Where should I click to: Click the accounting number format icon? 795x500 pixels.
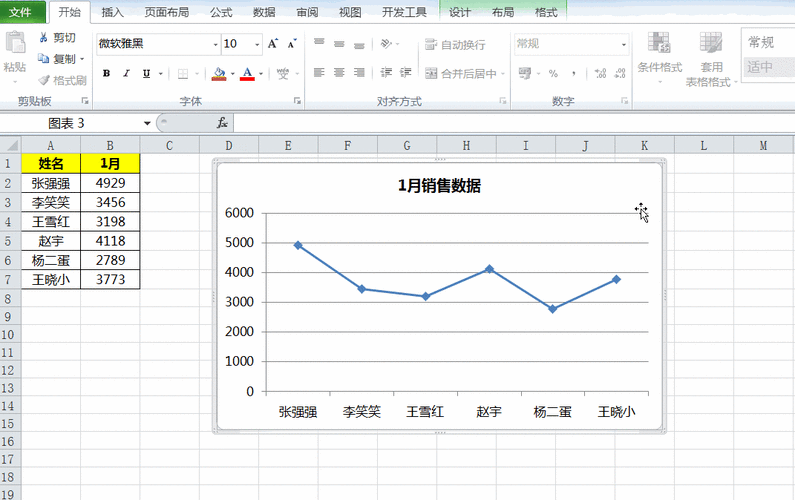(x=525, y=74)
